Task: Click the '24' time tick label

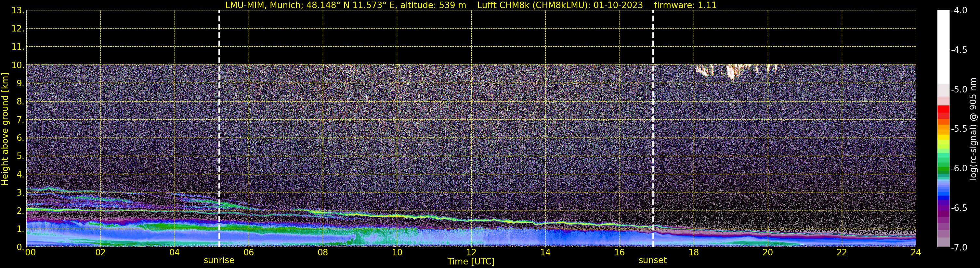Action: click(x=916, y=252)
